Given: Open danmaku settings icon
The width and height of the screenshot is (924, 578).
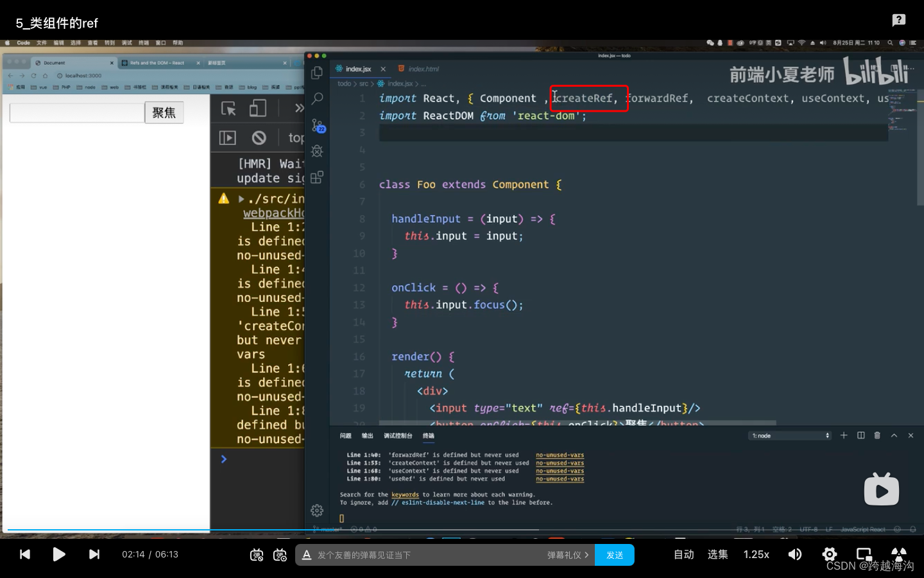Looking at the screenshot, I should pyautogui.click(x=280, y=555).
